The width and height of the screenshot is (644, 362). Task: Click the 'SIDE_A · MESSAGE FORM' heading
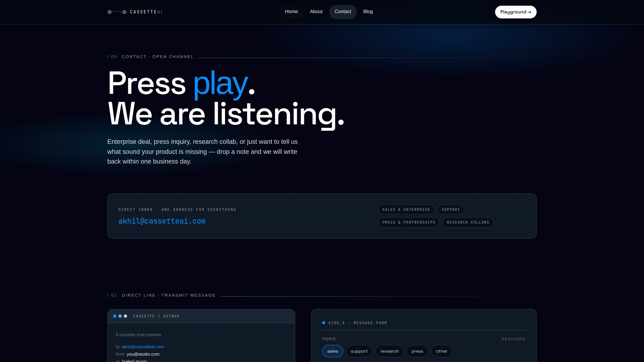point(358,323)
